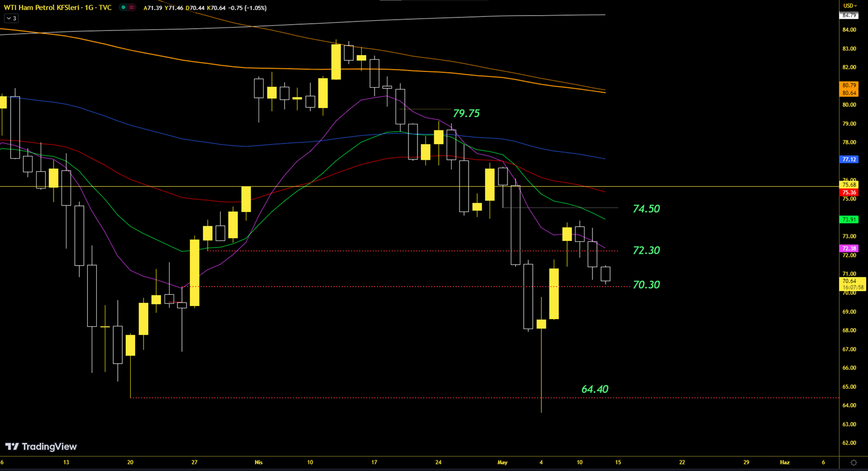Screen dimensions: 868x471
Task: Click the green 73.91 price axis tag
Action: 849,219
